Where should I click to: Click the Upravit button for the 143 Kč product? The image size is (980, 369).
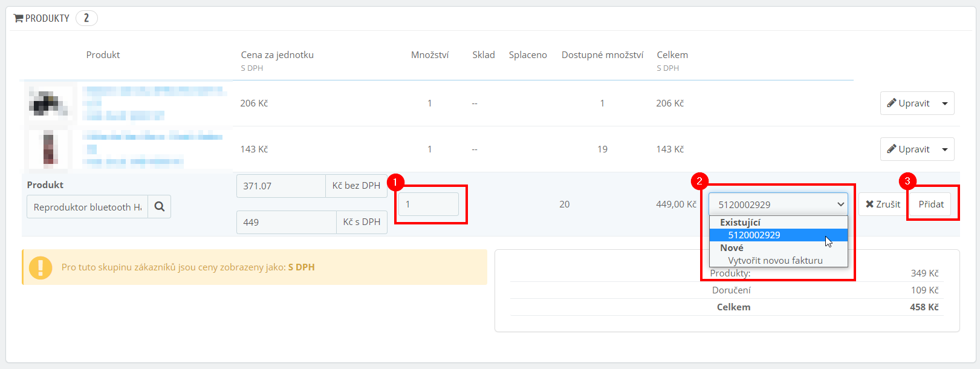[908, 149]
